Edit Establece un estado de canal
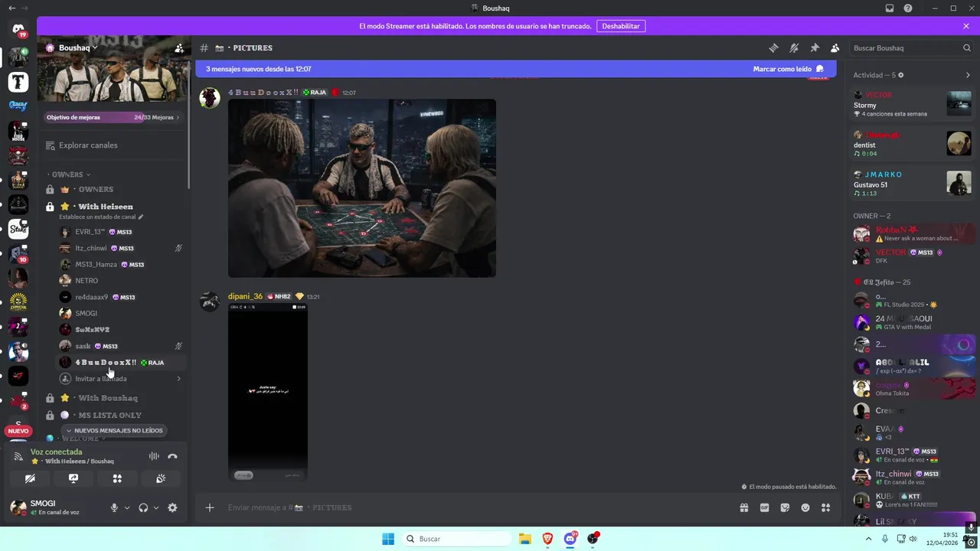This screenshot has height=551, width=980. coord(101,217)
